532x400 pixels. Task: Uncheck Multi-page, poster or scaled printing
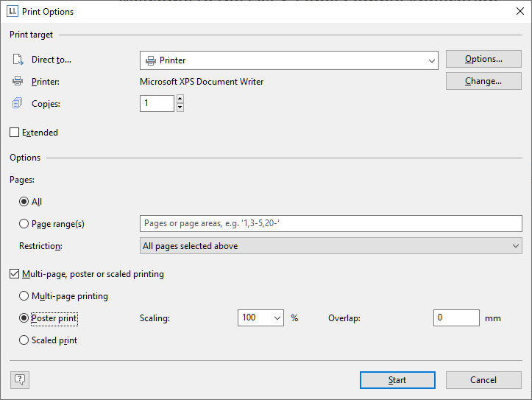pyautogui.click(x=14, y=274)
